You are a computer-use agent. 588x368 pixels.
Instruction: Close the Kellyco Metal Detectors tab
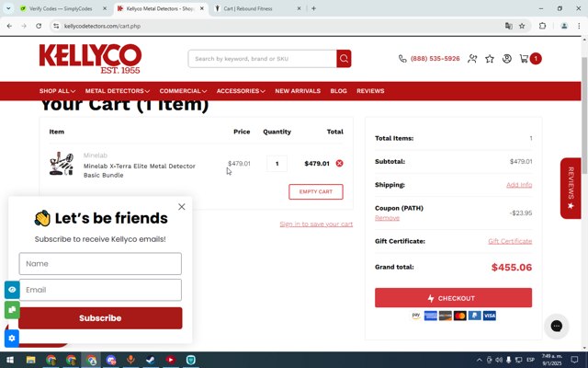[x=202, y=8]
